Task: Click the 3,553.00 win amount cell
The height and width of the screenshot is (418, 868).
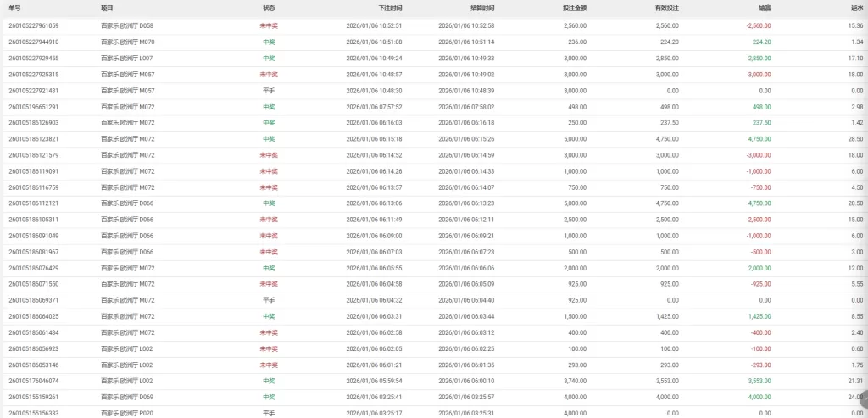Action: [x=759, y=381]
